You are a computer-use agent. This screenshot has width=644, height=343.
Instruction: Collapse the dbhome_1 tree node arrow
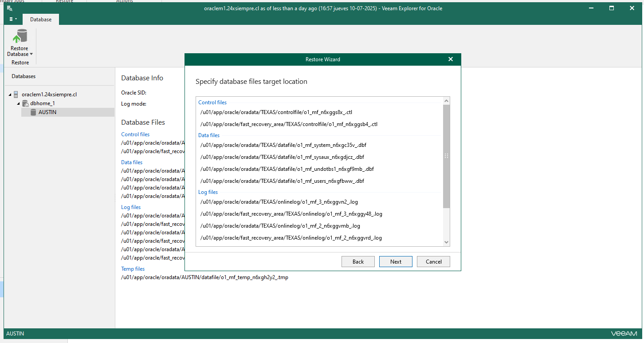coord(19,103)
